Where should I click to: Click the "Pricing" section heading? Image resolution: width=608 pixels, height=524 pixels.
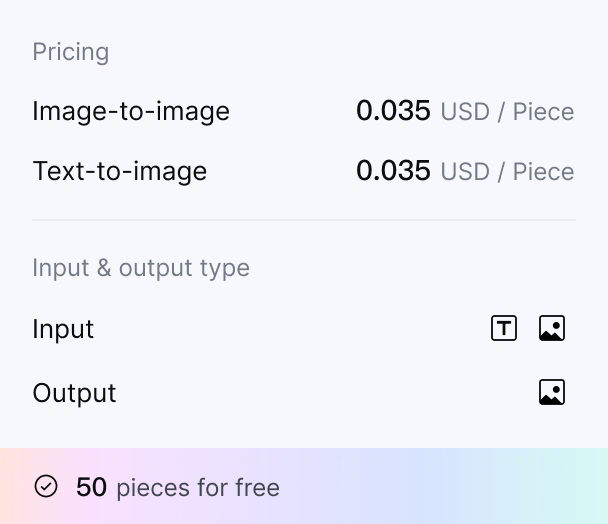click(x=71, y=52)
